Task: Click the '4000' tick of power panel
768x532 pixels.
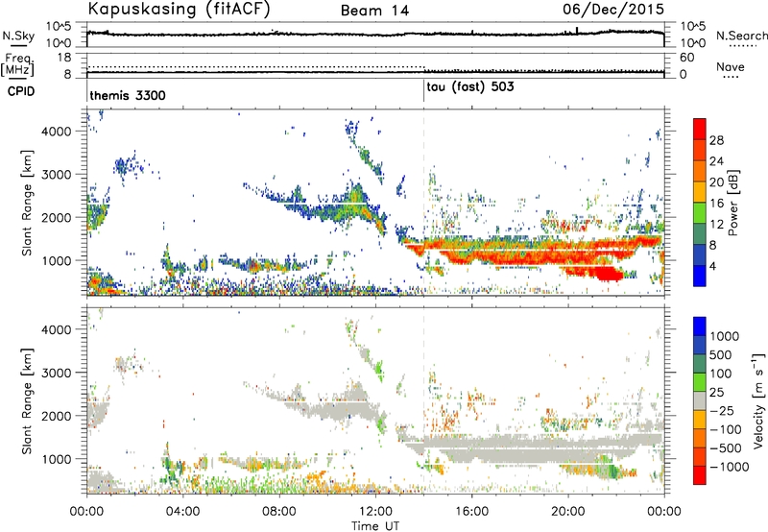Action: [x=56, y=132]
